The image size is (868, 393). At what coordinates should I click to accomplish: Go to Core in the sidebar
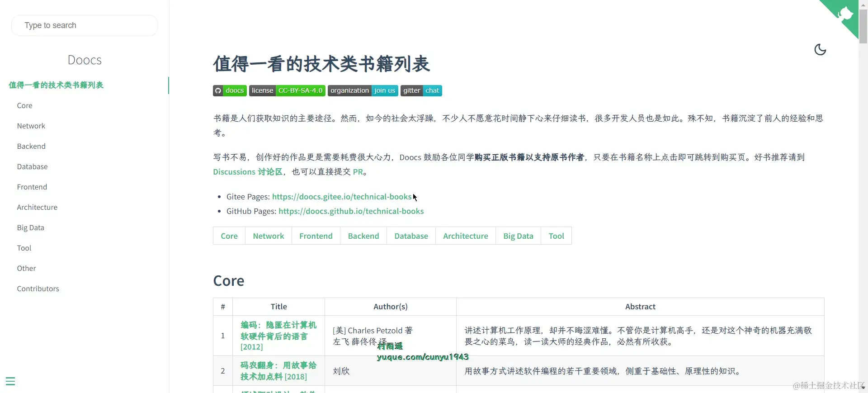click(x=24, y=105)
